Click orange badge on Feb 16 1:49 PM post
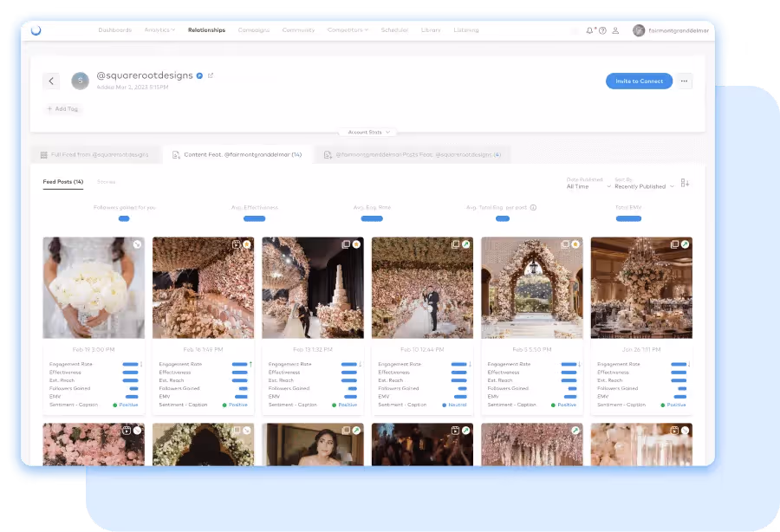Screen dimensions: 780x532 pyautogui.click(x=247, y=244)
